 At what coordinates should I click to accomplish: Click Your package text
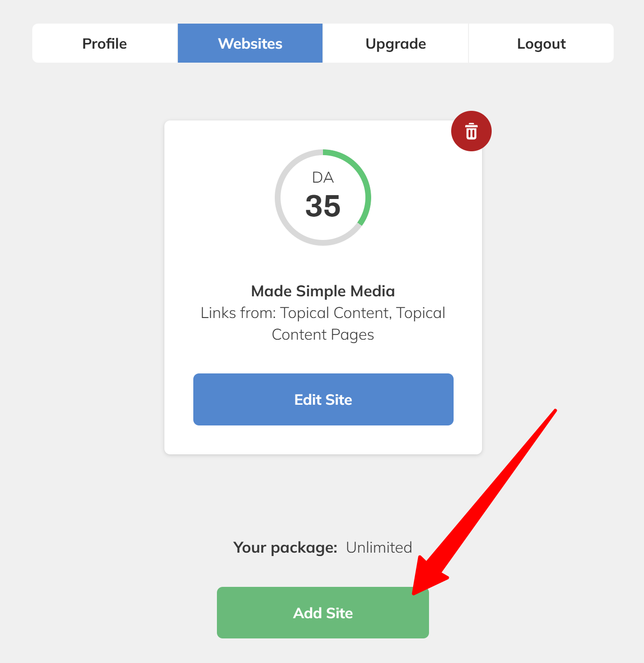coord(285,547)
